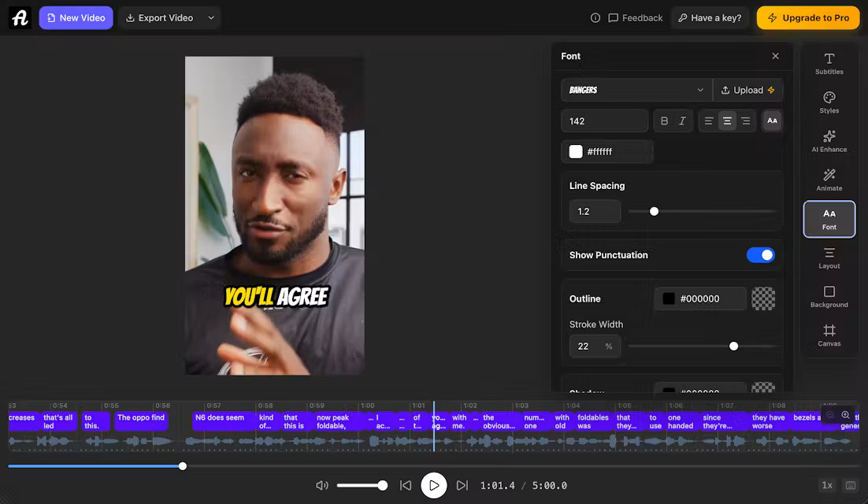The width and height of the screenshot is (868, 504).
Task: Open the info icon beside Feedback
Action: [x=595, y=17]
